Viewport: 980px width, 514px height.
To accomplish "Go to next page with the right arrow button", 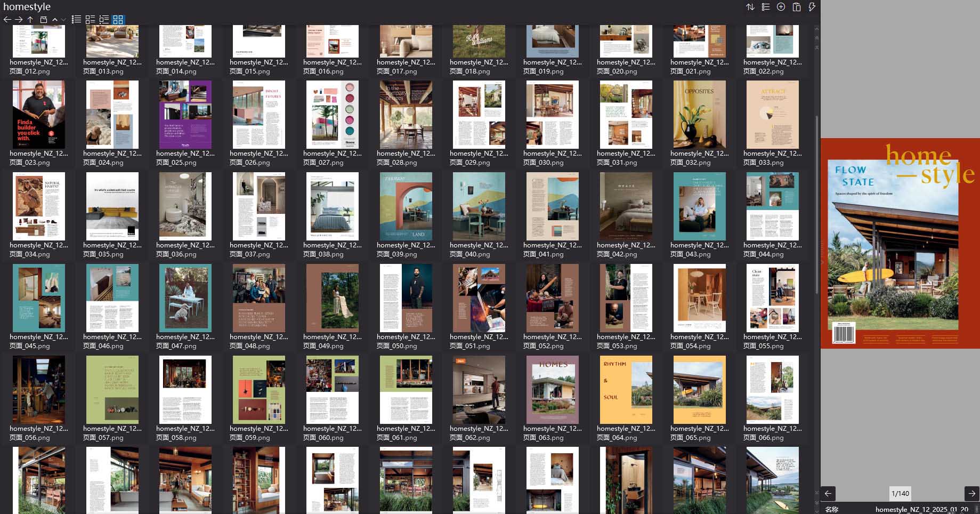I will pyautogui.click(x=971, y=493).
